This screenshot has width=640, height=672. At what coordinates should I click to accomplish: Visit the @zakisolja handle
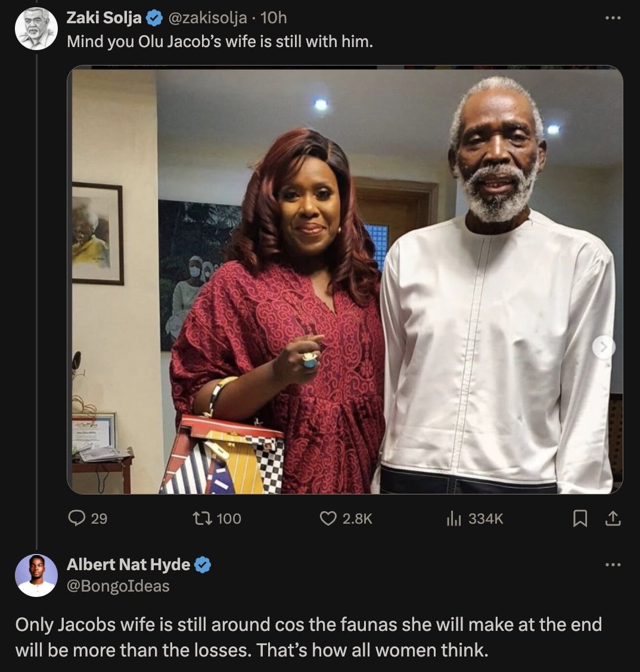[x=207, y=18]
